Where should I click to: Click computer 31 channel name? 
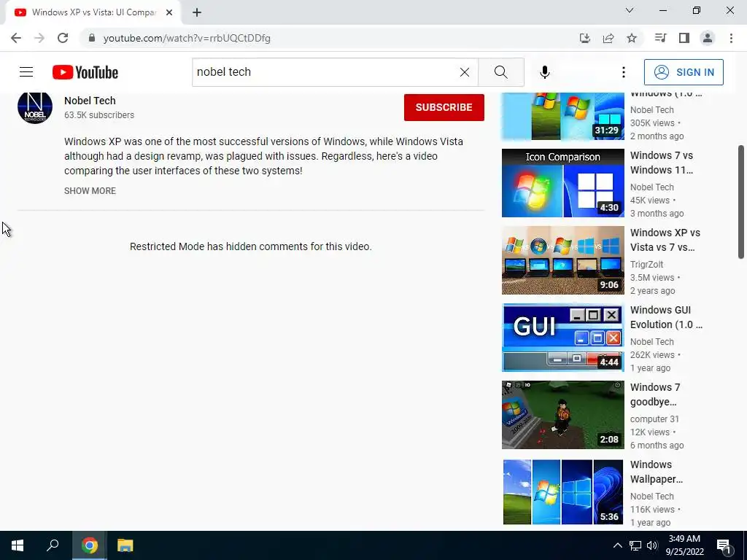(654, 419)
